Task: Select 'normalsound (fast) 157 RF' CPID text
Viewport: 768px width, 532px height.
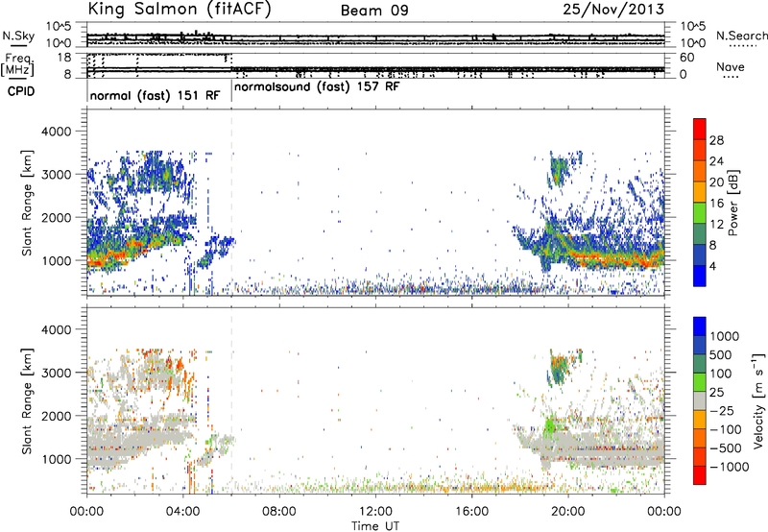Action: [x=317, y=86]
